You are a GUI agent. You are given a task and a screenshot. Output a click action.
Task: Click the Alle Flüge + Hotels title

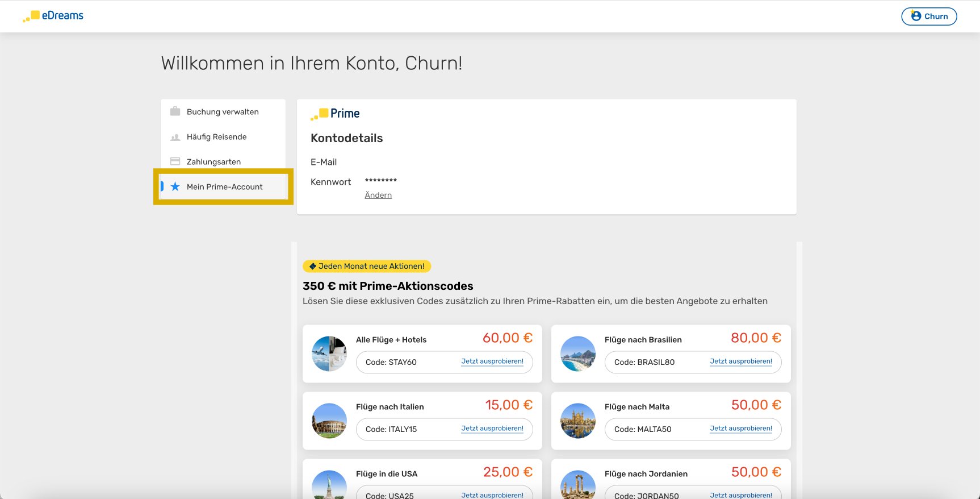[x=391, y=340]
